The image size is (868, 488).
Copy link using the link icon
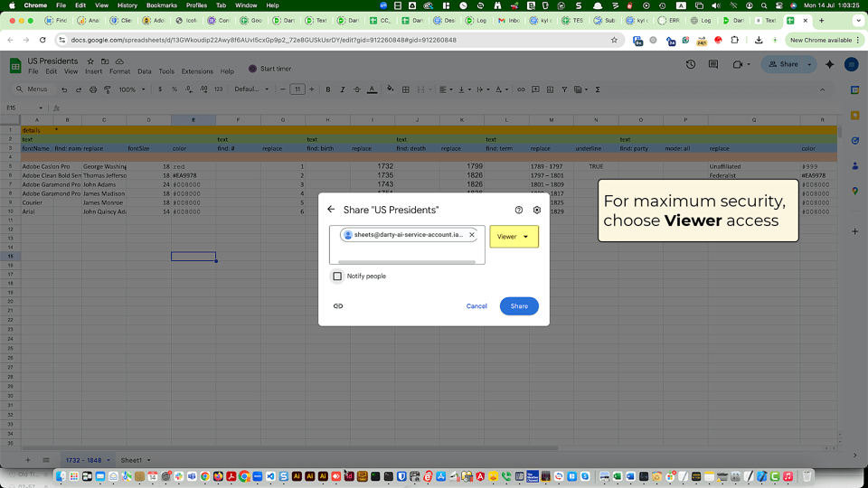[338, 306]
